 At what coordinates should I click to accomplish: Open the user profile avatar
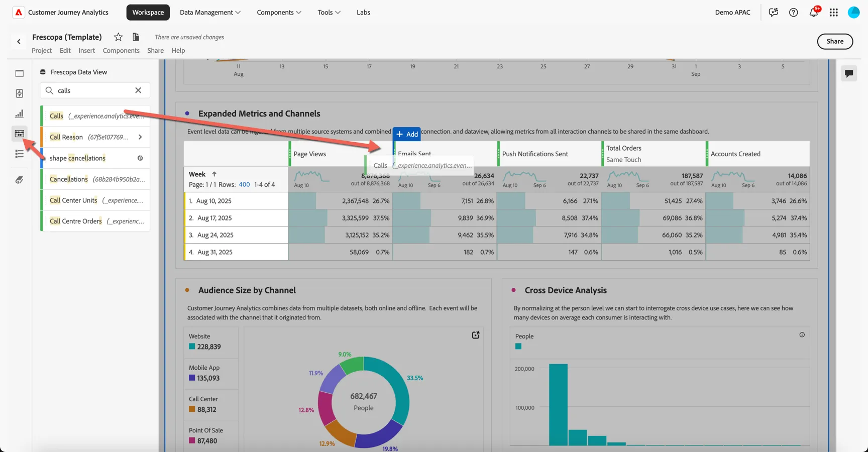click(853, 13)
